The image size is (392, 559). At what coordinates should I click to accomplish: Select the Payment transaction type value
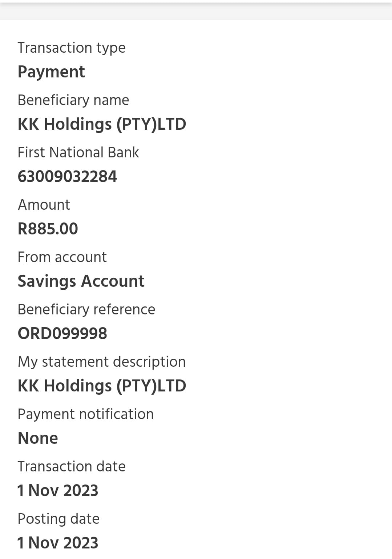tap(51, 72)
